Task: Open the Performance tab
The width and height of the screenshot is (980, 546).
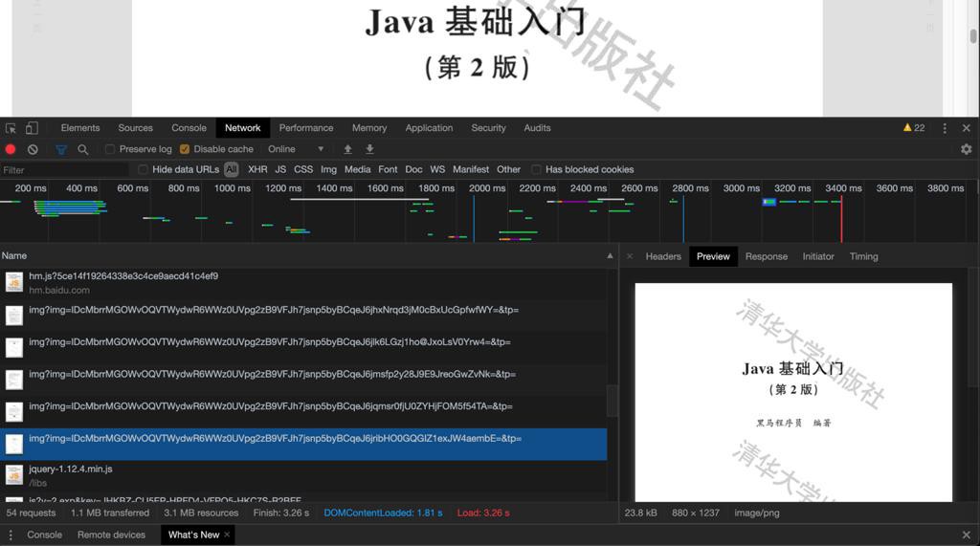Action: [x=306, y=128]
